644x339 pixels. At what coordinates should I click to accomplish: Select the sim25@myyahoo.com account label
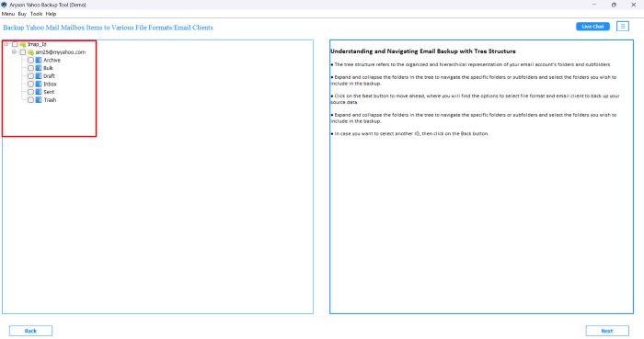(x=61, y=52)
